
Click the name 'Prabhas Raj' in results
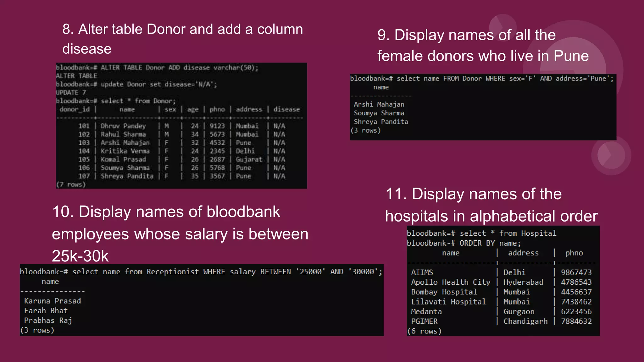(48, 321)
